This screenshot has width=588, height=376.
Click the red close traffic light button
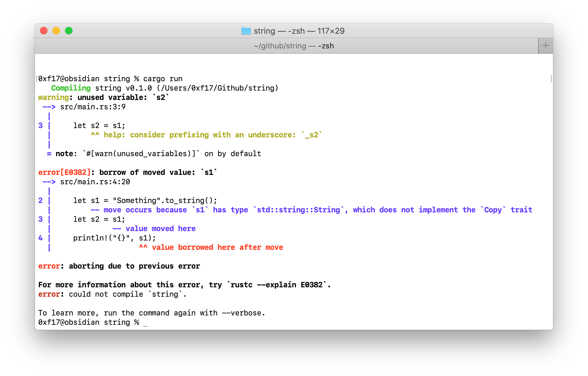point(44,31)
